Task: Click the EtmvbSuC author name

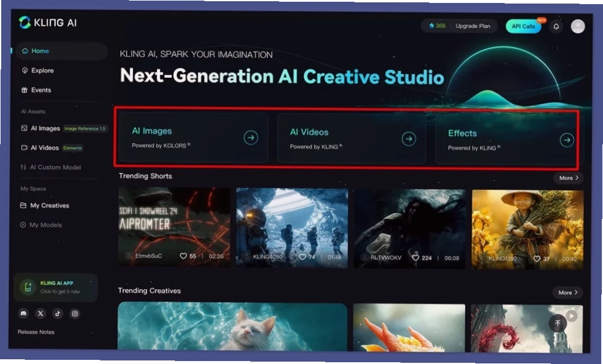Action: pyautogui.click(x=148, y=256)
